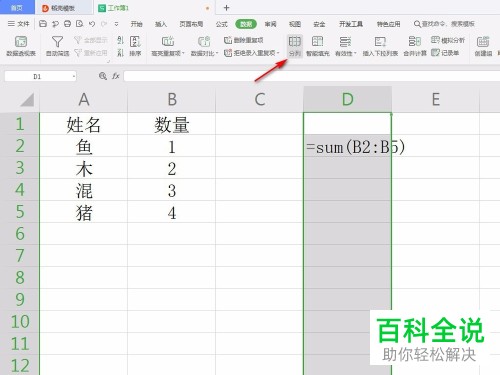Click the Undo arrow icon
The image size is (500, 375).
(x=92, y=24)
